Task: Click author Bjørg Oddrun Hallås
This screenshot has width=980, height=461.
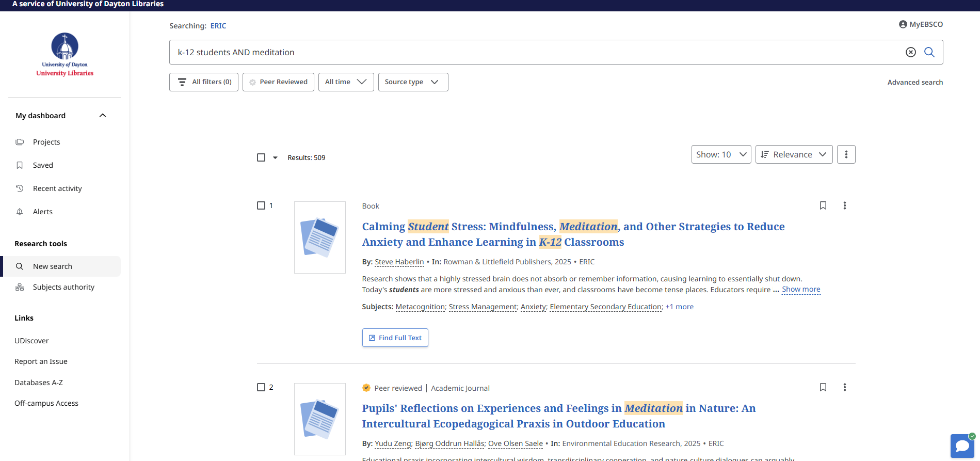Action: pyautogui.click(x=450, y=443)
